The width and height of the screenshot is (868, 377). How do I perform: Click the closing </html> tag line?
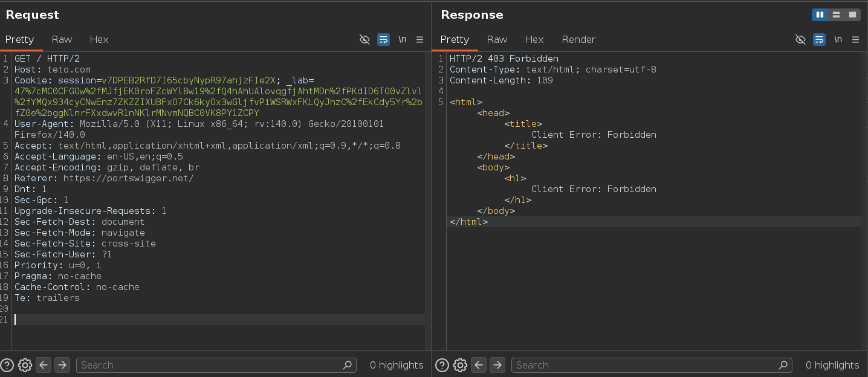(468, 222)
